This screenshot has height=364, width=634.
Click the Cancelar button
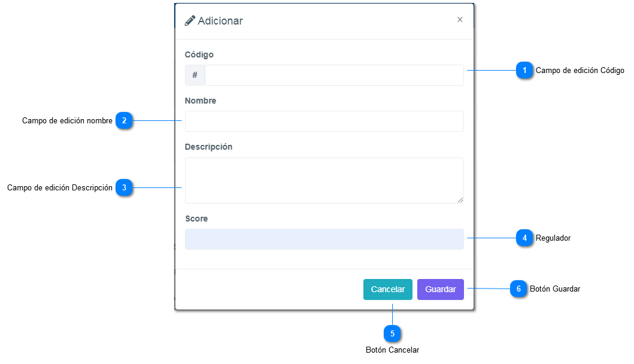point(388,289)
